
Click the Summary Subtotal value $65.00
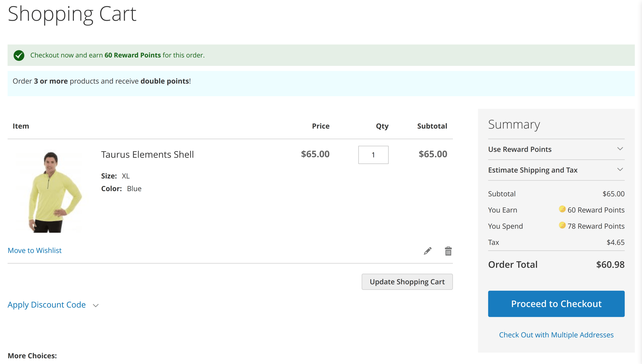tap(613, 194)
